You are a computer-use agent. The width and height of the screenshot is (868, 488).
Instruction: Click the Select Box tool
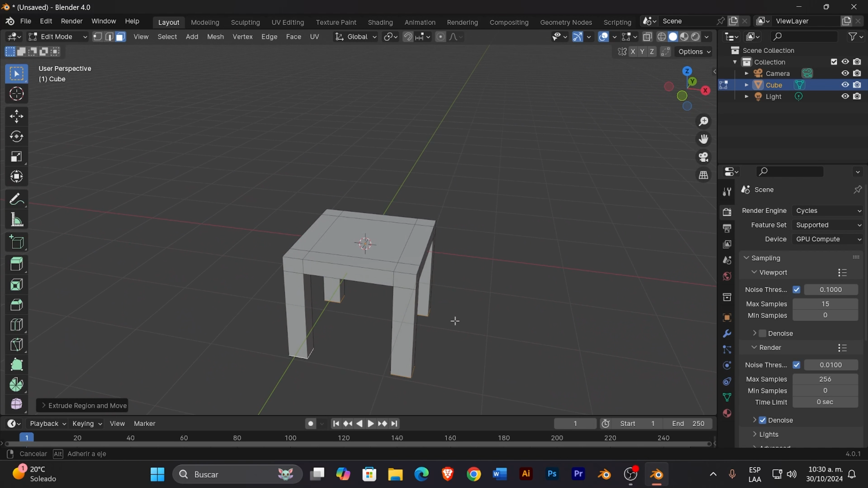tap(16, 74)
